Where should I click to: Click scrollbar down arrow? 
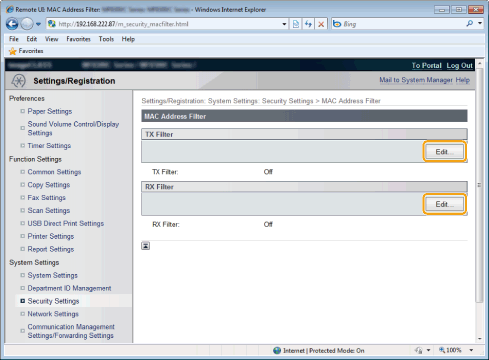[480, 339]
